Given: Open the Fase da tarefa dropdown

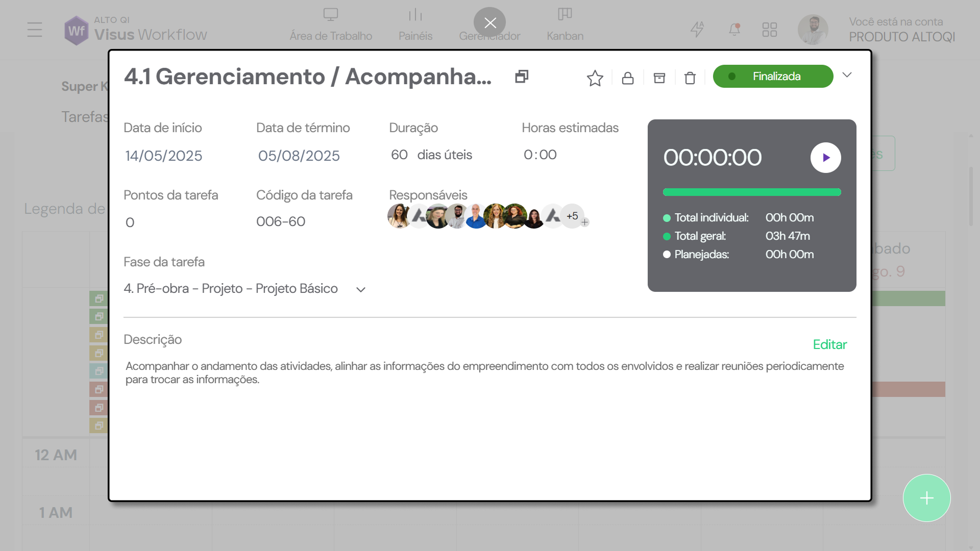Looking at the screenshot, I should (x=360, y=289).
